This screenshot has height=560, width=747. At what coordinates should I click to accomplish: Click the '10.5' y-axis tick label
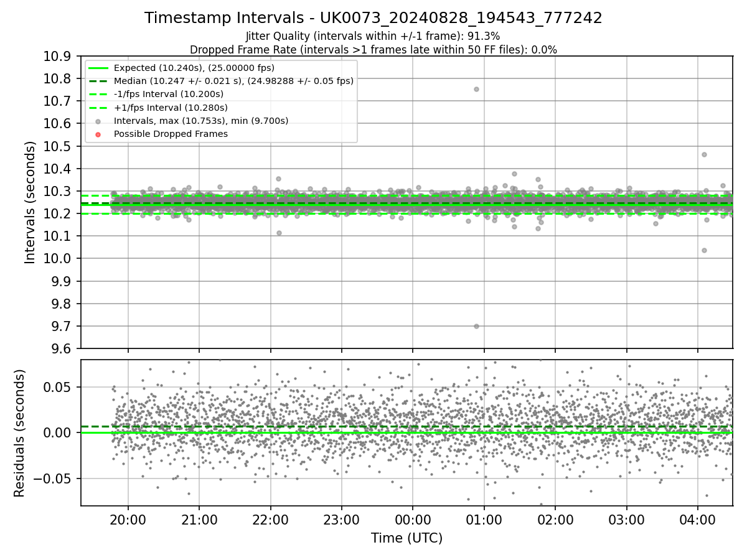pyautogui.click(x=57, y=146)
